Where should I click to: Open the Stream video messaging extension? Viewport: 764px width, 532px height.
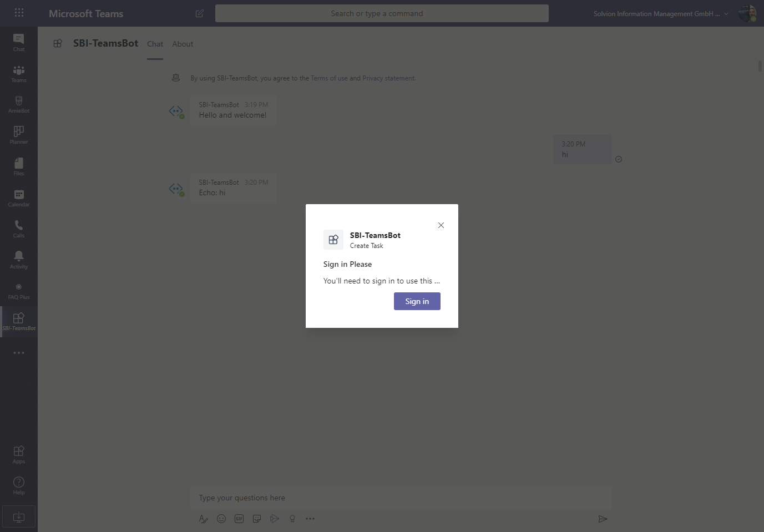click(275, 519)
